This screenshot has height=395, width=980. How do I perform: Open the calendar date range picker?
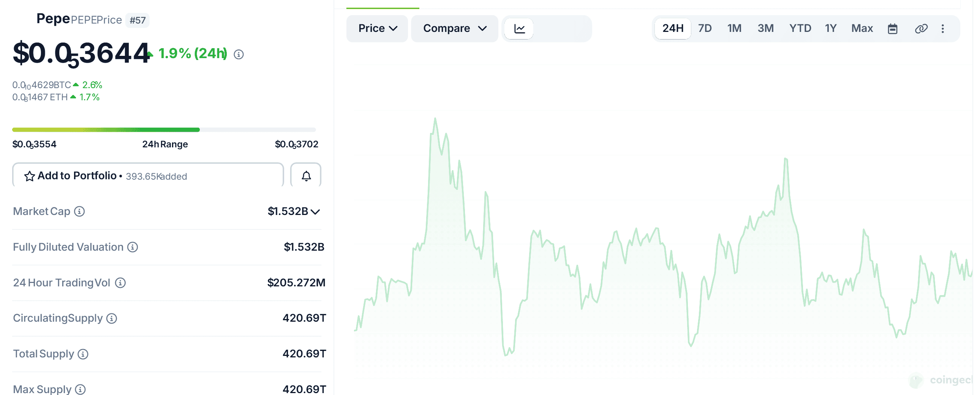tap(893, 28)
